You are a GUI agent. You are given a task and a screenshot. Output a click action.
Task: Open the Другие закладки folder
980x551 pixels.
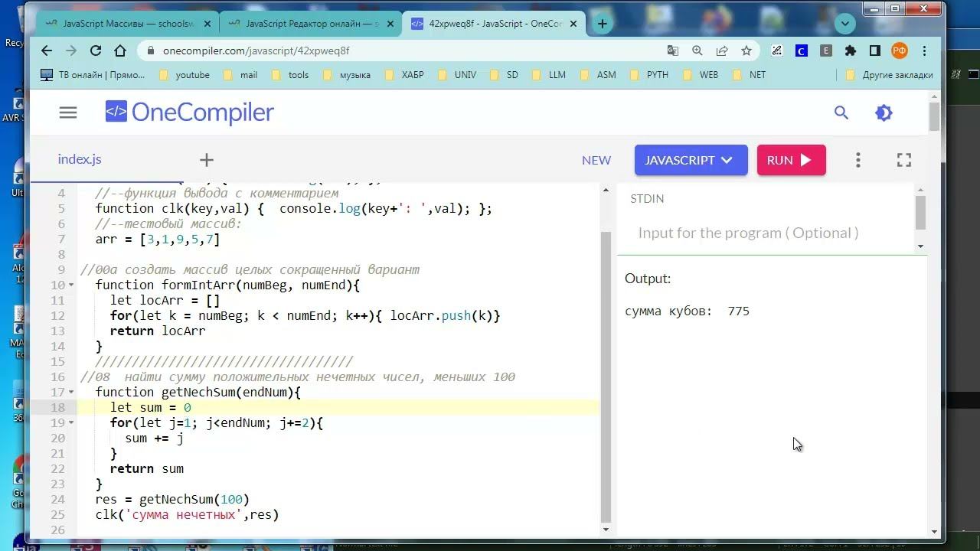889,75
